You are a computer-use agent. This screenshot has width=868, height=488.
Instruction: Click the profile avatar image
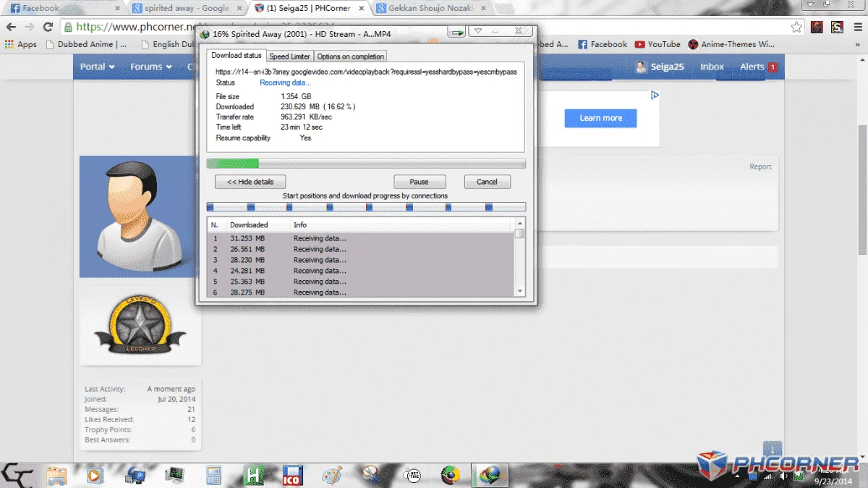coord(137,216)
